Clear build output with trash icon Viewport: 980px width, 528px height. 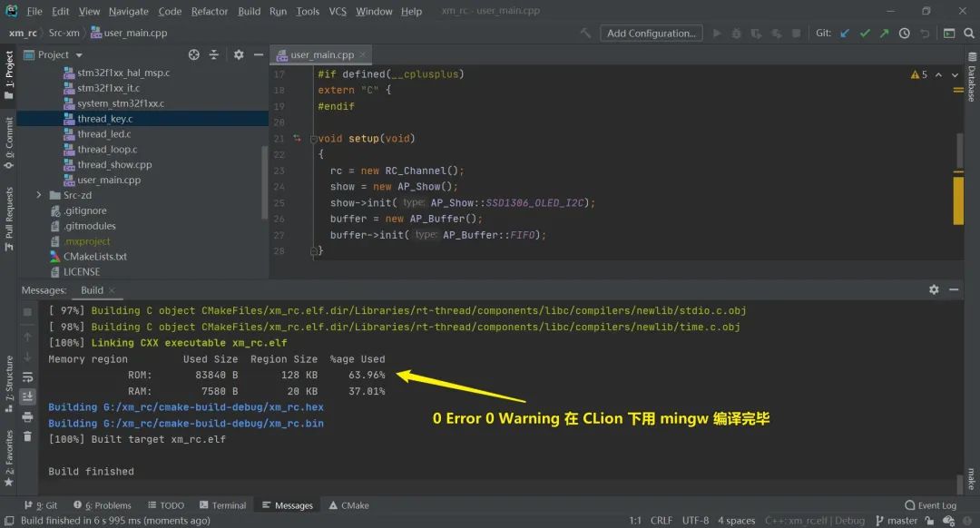(x=27, y=436)
